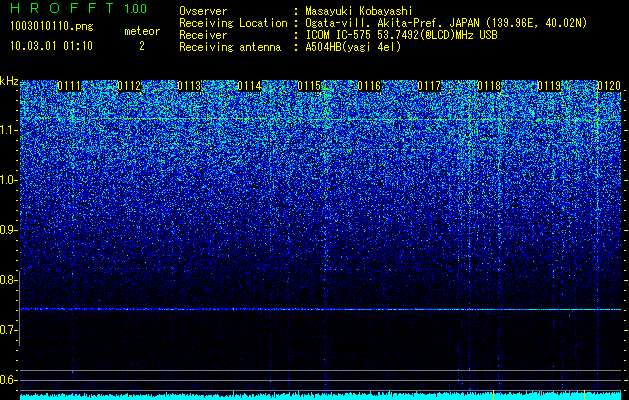Click the Ogata-vill. Akita-Pref. JAPAN location text
629x400 pixels.
[446, 23]
